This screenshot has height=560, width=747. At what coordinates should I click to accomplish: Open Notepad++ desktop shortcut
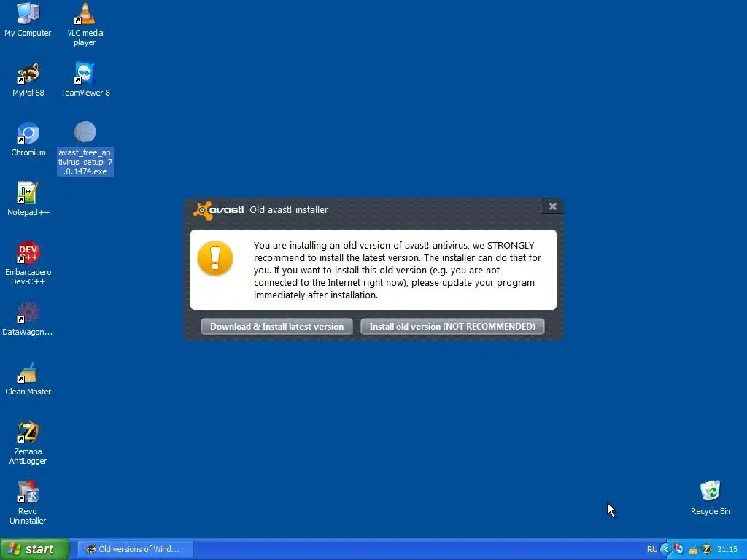[x=28, y=199]
